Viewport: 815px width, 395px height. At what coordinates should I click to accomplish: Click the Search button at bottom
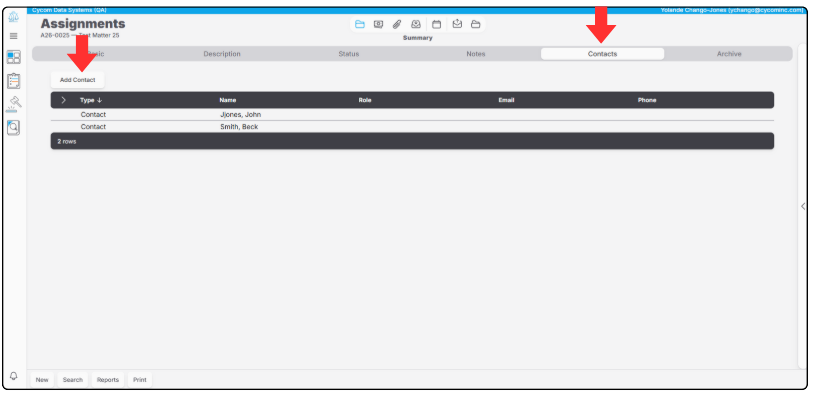click(x=73, y=380)
